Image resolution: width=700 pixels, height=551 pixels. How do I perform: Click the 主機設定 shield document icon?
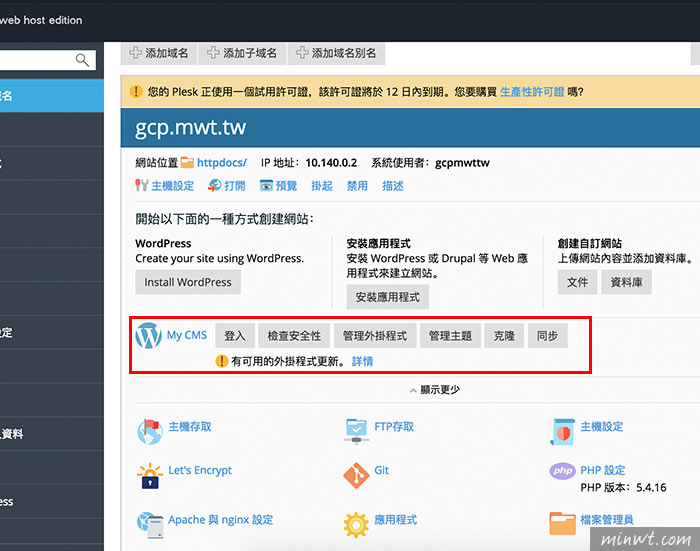coord(562,432)
